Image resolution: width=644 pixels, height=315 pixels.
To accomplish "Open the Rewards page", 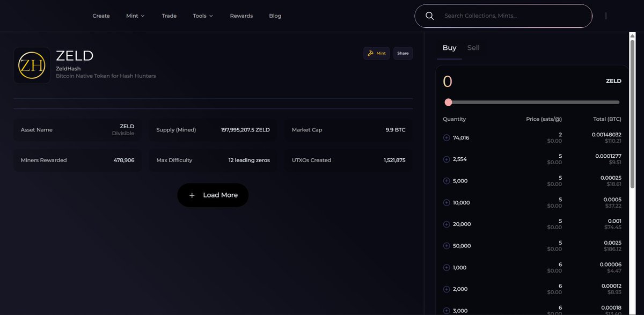I will [x=241, y=16].
